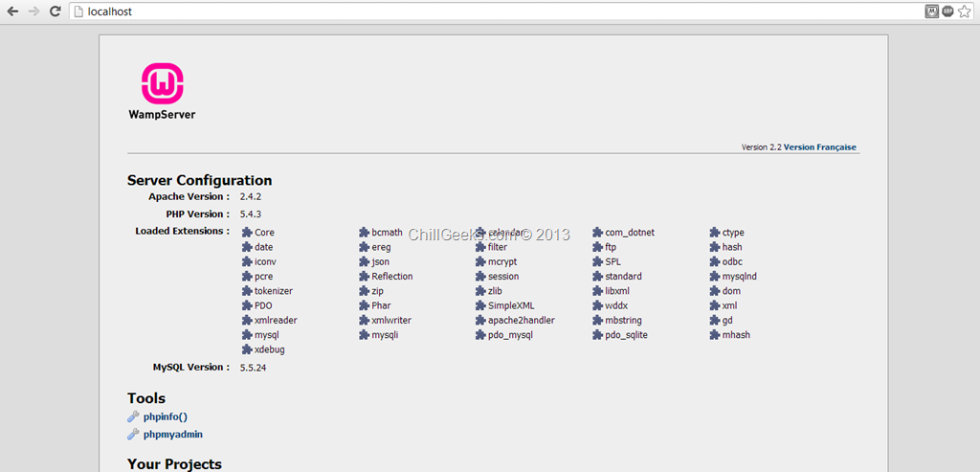
Task: Click the puzzle icon next to Core
Action: 247,232
